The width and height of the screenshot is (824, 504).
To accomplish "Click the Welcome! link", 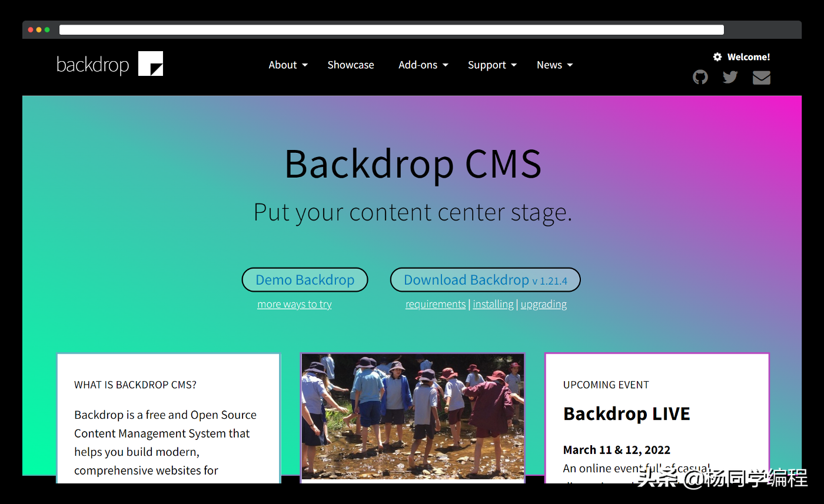I will point(749,57).
